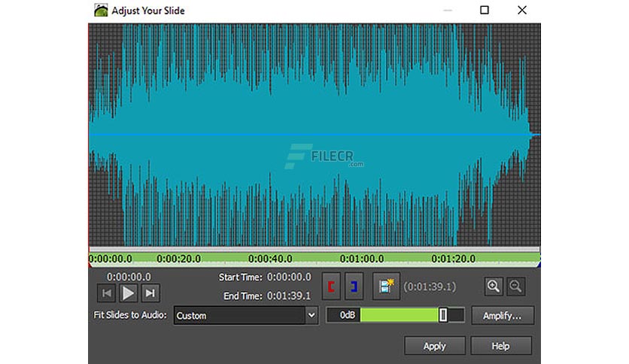Go to start of the audio
The height and width of the screenshot is (364, 629).
[x=107, y=293]
